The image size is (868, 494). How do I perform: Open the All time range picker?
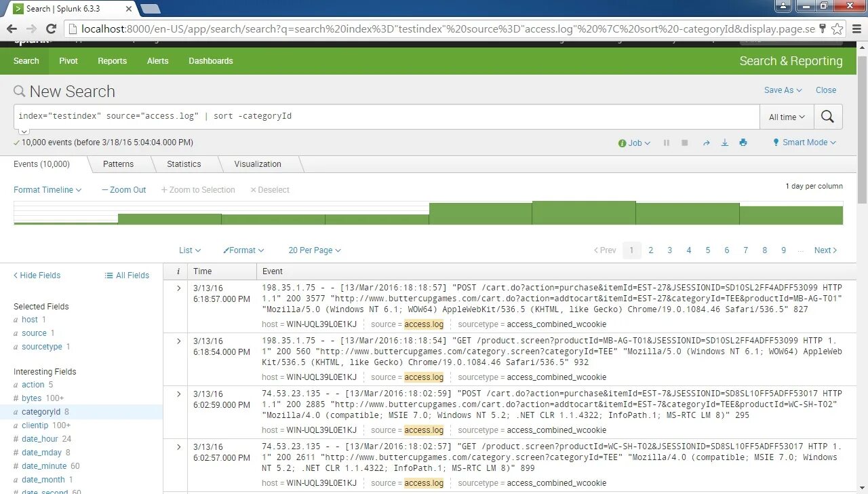coord(786,117)
